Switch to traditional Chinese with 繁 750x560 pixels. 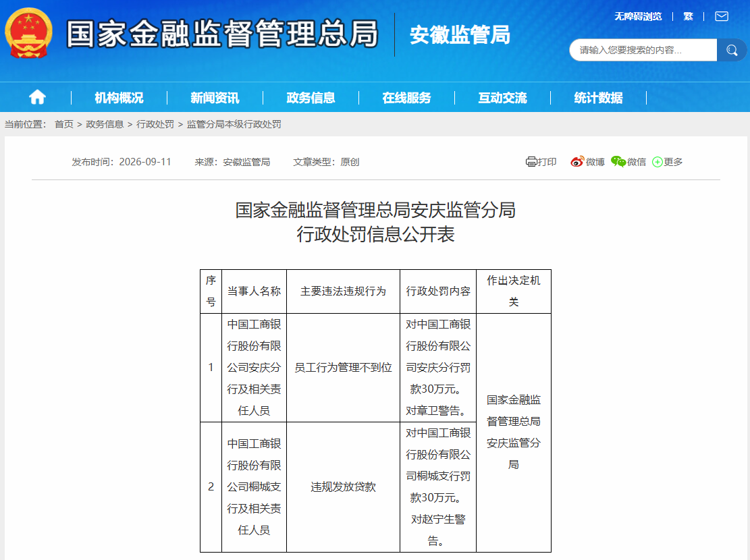(688, 17)
